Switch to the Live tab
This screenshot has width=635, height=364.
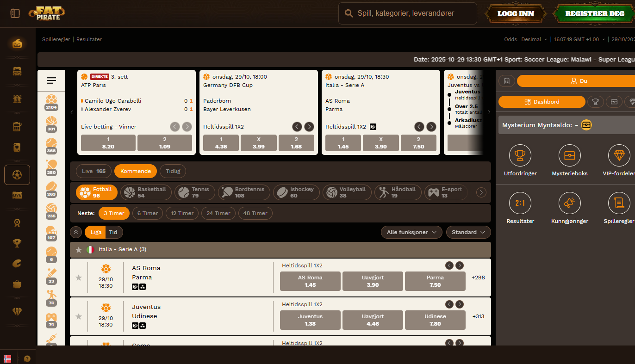pyautogui.click(x=93, y=171)
